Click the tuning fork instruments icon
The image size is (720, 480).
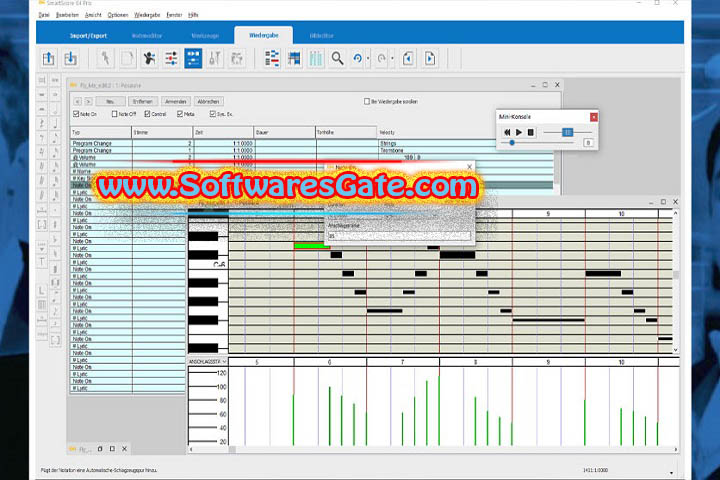click(214, 58)
